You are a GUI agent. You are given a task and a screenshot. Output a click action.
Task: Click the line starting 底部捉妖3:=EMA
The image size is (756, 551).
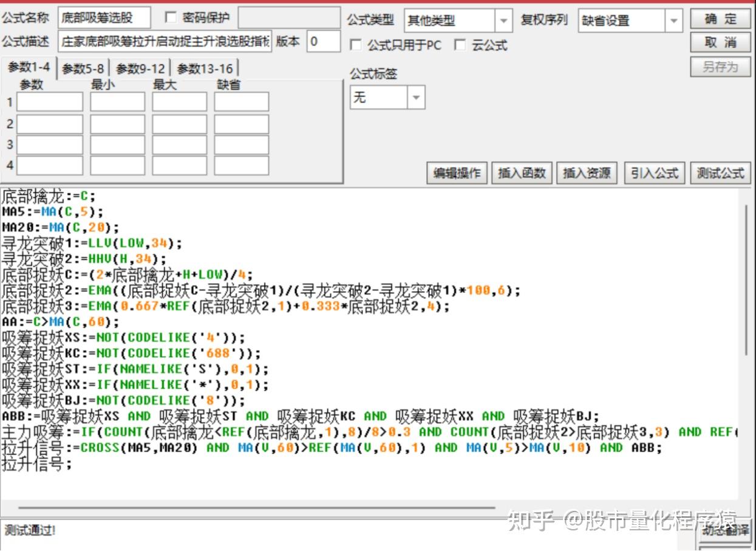[x=226, y=306]
